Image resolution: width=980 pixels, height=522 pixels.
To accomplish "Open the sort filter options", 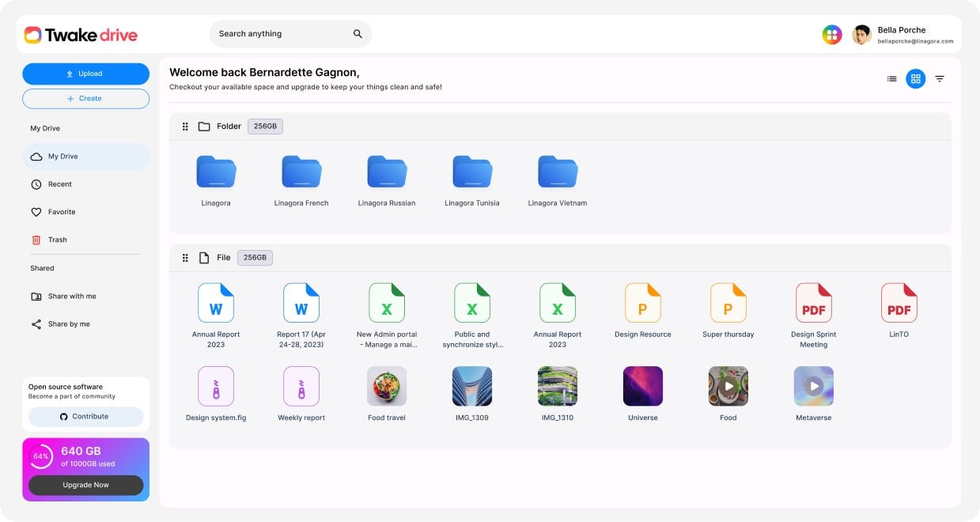I will [940, 78].
